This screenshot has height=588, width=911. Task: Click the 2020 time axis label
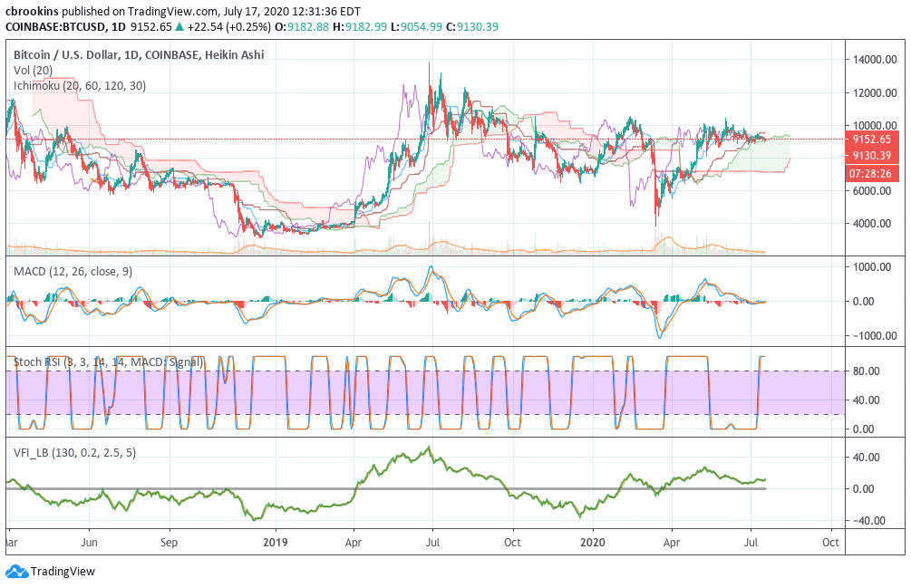pyautogui.click(x=593, y=542)
